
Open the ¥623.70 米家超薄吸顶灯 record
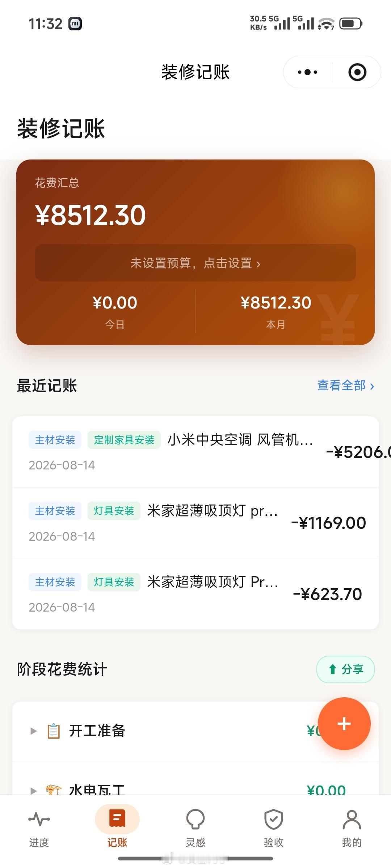point(195,594)
